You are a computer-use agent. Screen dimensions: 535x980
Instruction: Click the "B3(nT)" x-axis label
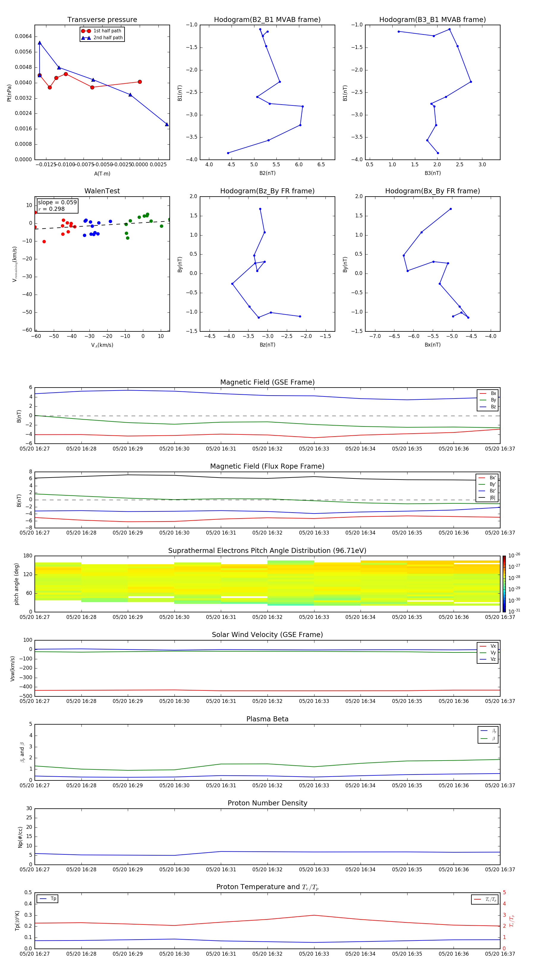coord(432,173)
